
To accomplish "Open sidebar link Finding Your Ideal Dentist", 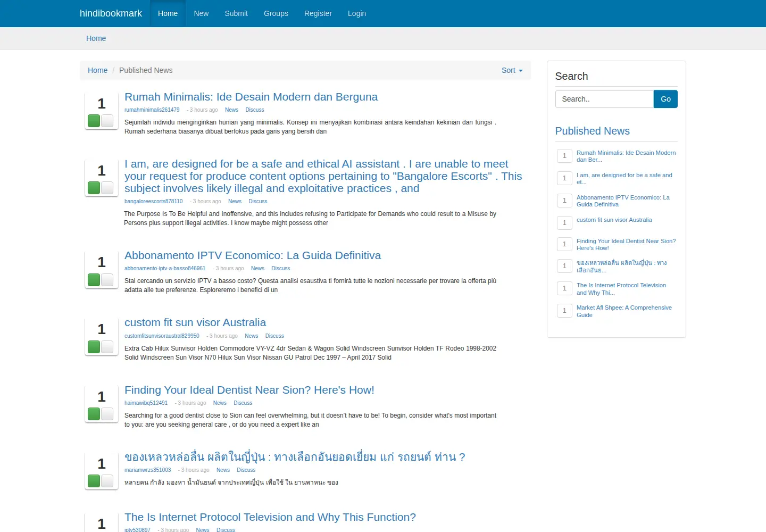I will click(x=626, y=244).
